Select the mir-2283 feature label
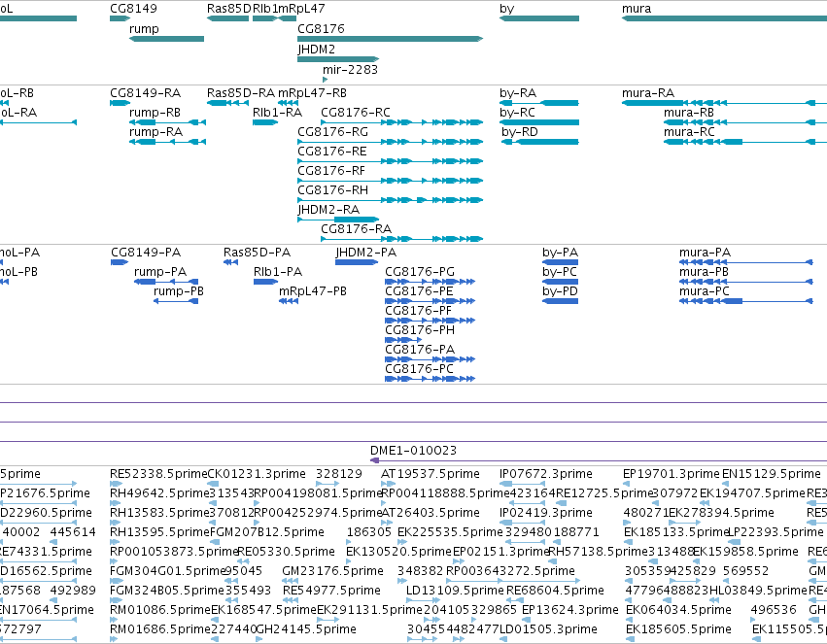This screenshot has height=644, width=827. (x=350, y=70)
